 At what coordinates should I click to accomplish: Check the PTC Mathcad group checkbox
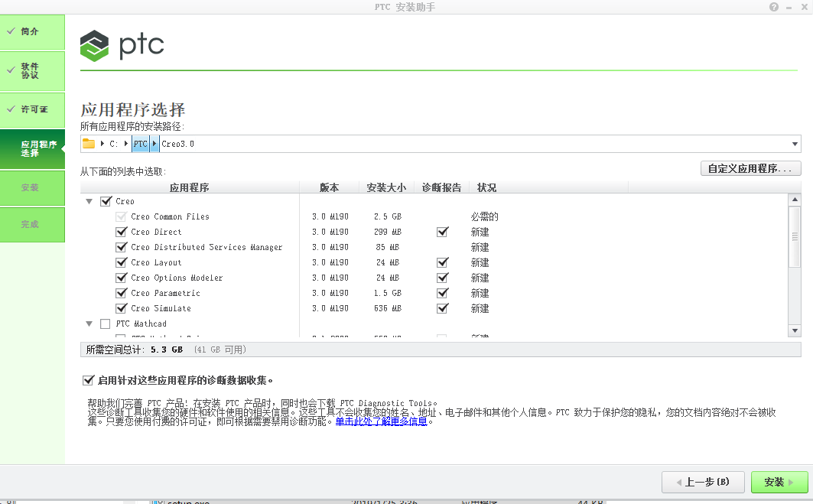pos(106,324)
